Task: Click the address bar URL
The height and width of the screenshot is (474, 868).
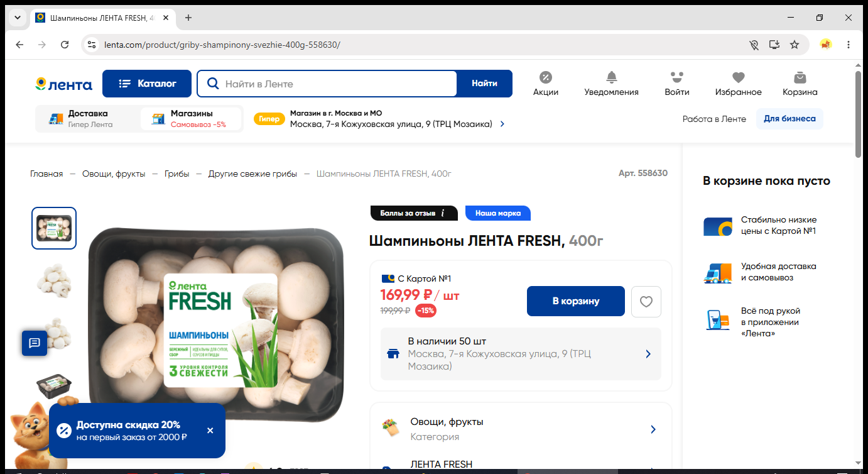Action: [222, 45]
